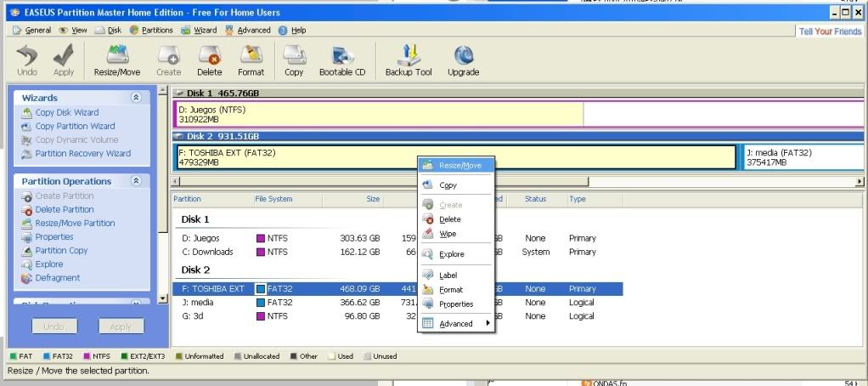This screenshot has width=868, height=386.
Task: Click the FAT32 legend color swatch
Action: click(47, 356)
